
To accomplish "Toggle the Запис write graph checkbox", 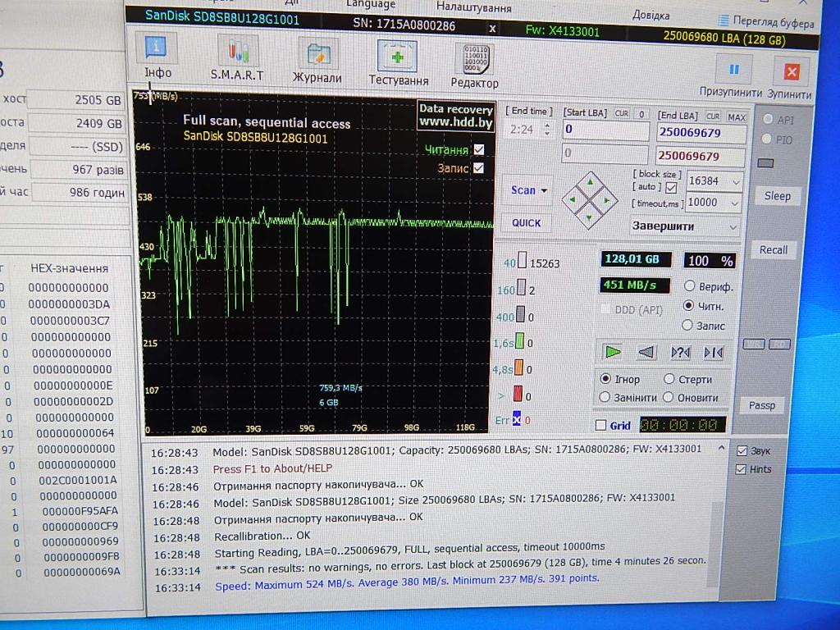I will pyautogui.click(x=478, y=168).
